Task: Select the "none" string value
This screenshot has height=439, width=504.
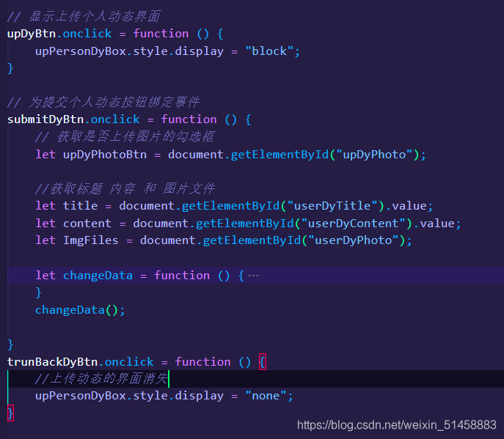Action: coord(266,396)
